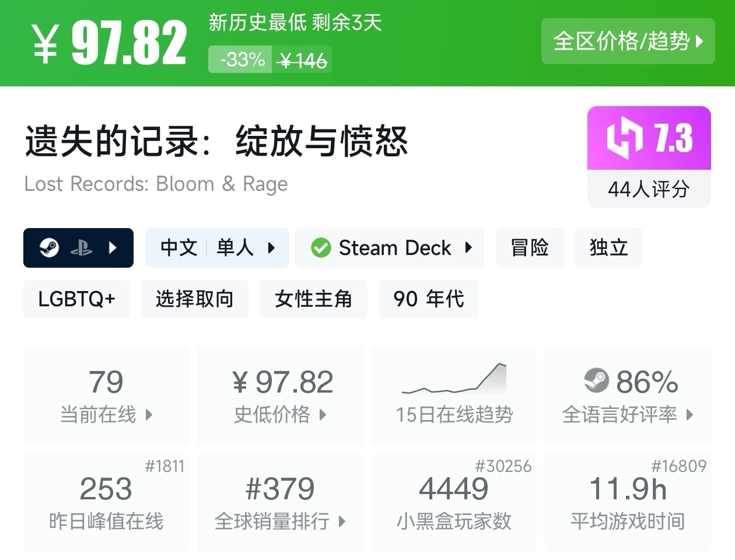
Task: Expand the Steam Deck compatibility arrow
Action: tap(468, 247)
